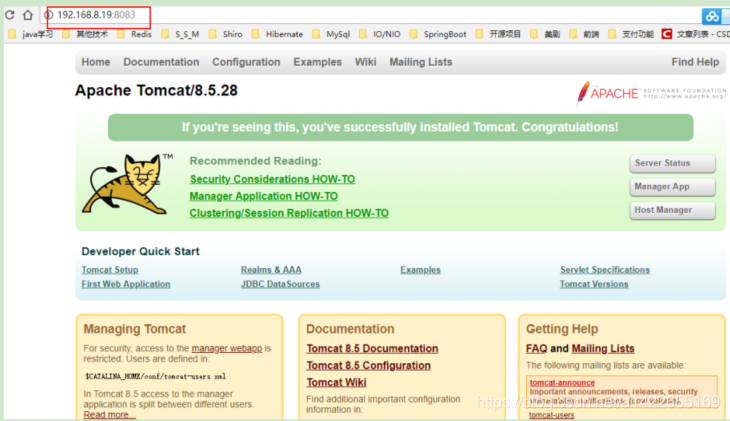Open the 前端 bookmark folder
This screenshot has width=730, height=421.
pos(584,34)
